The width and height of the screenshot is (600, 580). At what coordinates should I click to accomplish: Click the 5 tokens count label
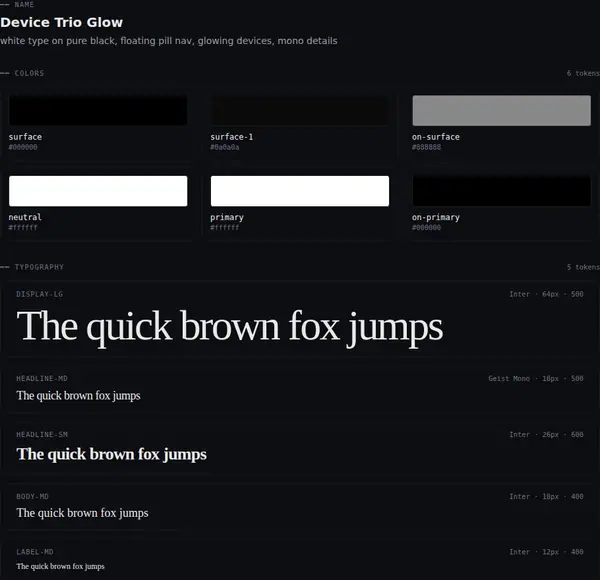(583, 267)
